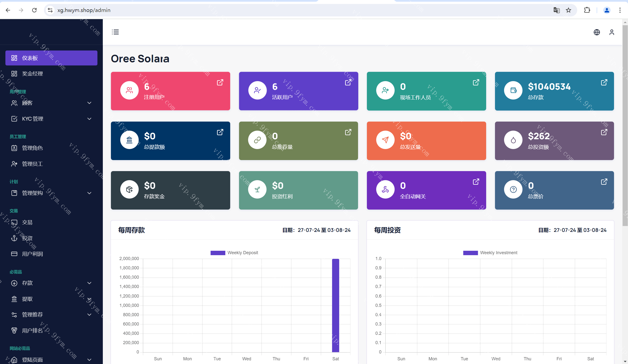Open 奖金经理 sidebar item

32,74
